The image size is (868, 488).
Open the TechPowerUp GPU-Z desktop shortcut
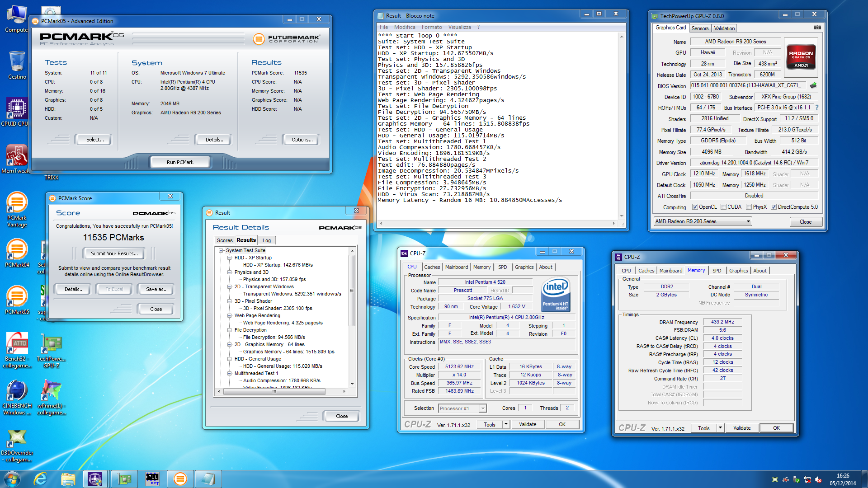click(x=51, y=351)
